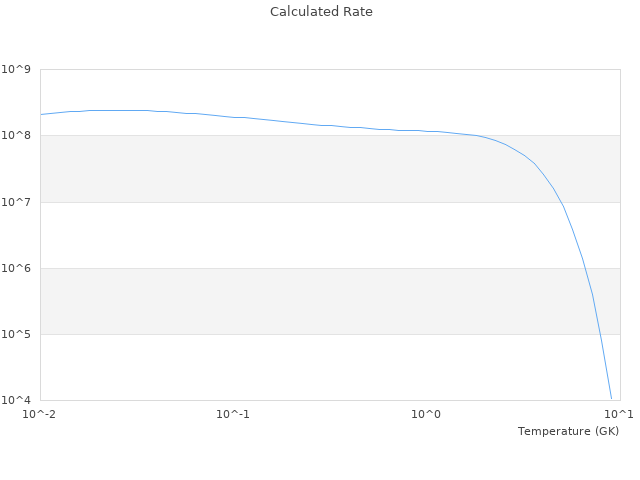Viewport: 640px width, 480px height.
Task: Click the 'Calculated Rate' chart title
Action: point(321,12)
